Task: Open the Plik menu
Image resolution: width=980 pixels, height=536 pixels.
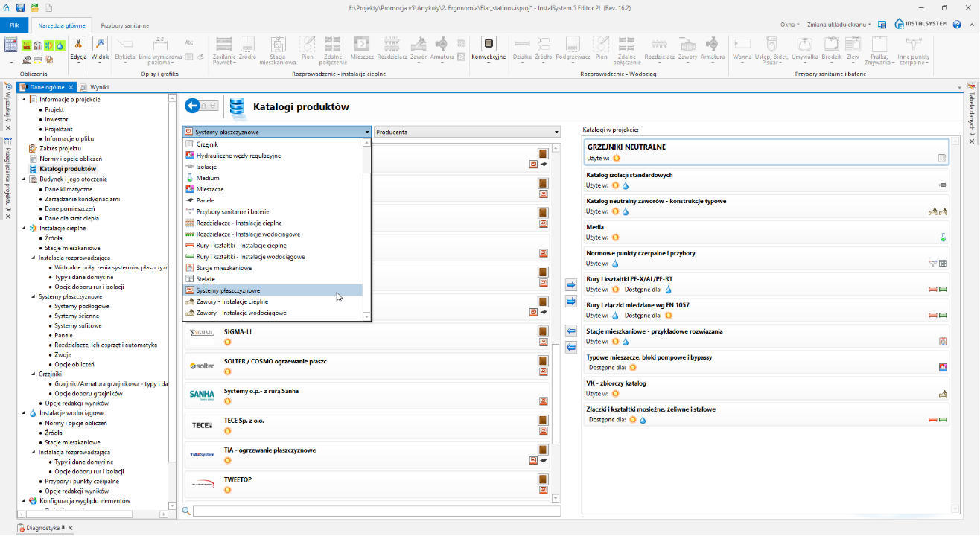Action: [x=14, y=25]
